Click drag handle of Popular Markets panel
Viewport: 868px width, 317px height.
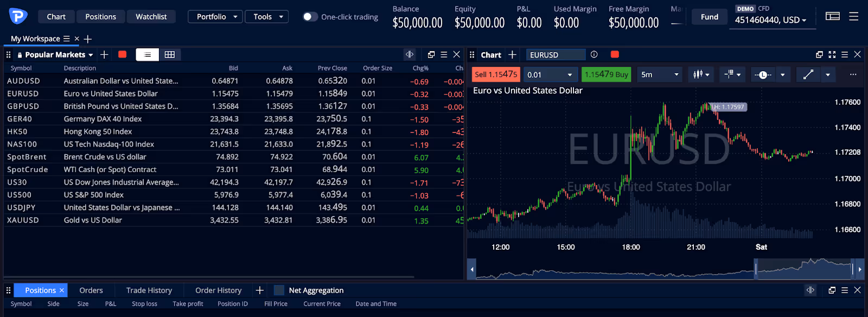click(x=8, y=54)
